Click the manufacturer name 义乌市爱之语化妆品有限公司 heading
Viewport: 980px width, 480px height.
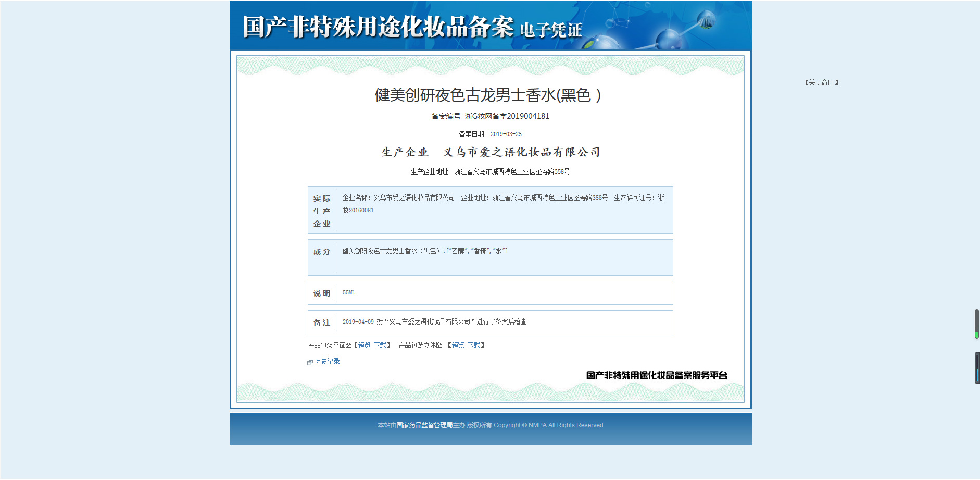point(522,152)
